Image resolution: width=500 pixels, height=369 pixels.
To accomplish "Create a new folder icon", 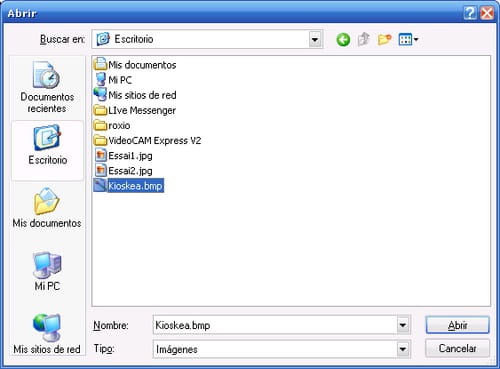I will 384,39.
